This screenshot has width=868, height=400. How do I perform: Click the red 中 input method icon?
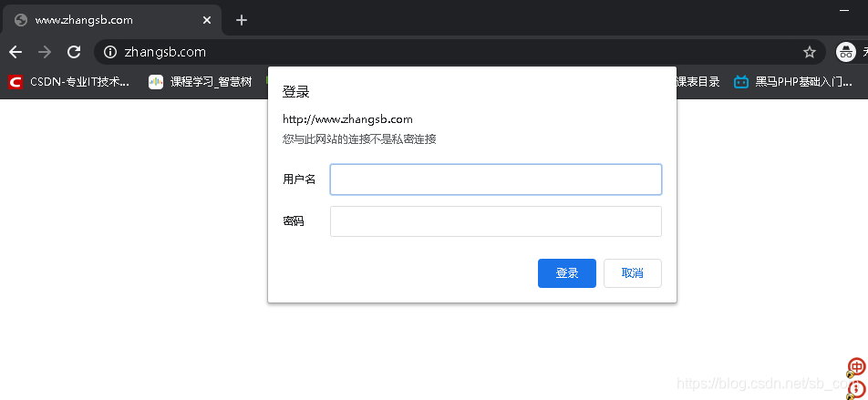click(x=857, y=366)
